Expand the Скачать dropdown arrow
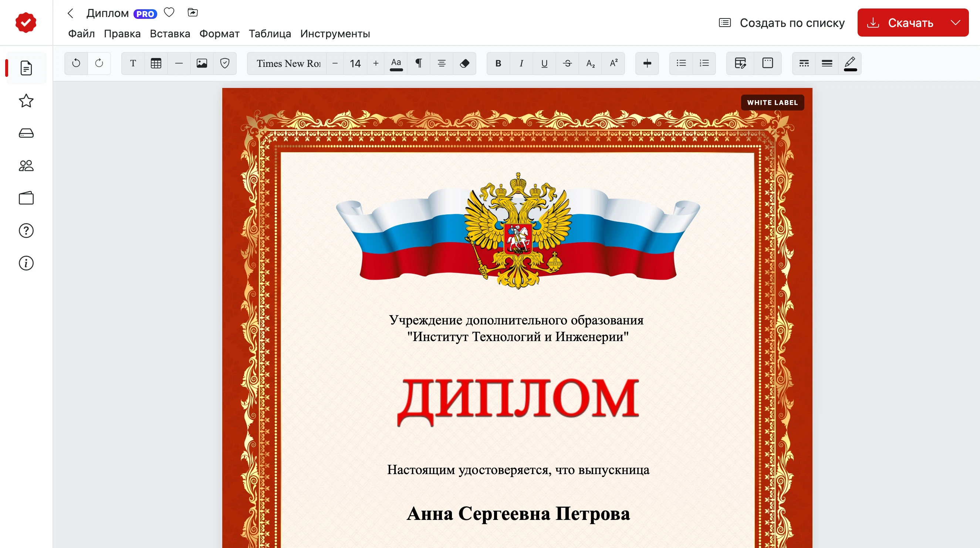The width and height of the screenshot is (980, 548). [x=956, y=23]
